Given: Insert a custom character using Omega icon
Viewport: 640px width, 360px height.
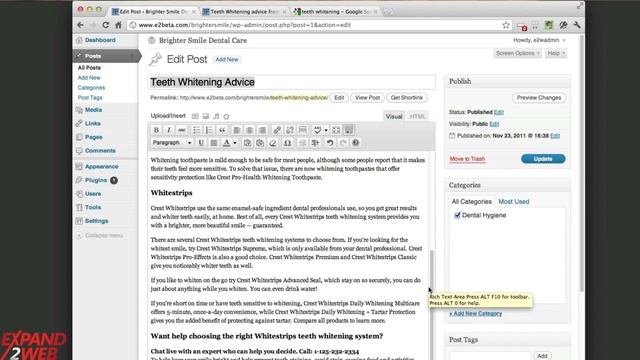Looking at the screenshot, I should point(287,142).
